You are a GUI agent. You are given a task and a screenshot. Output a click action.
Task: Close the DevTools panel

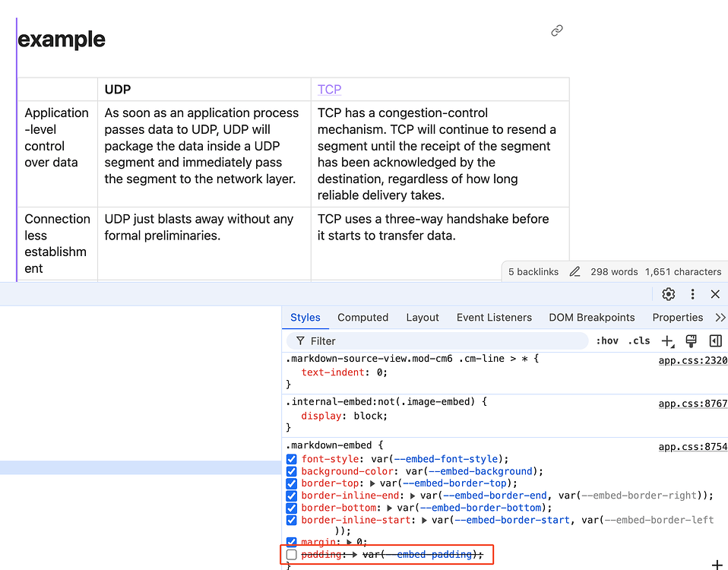[715, 294]
